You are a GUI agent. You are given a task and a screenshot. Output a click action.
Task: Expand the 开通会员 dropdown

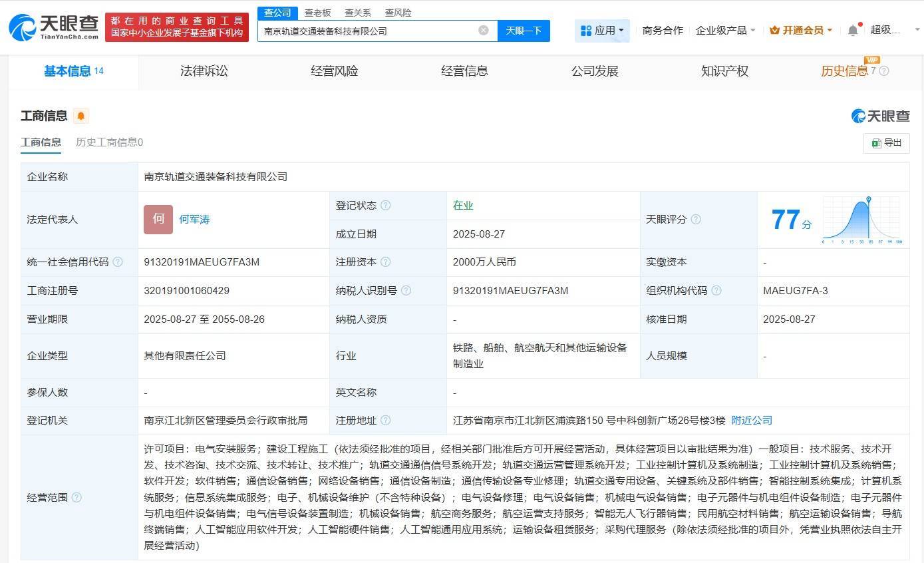[801, 30]
